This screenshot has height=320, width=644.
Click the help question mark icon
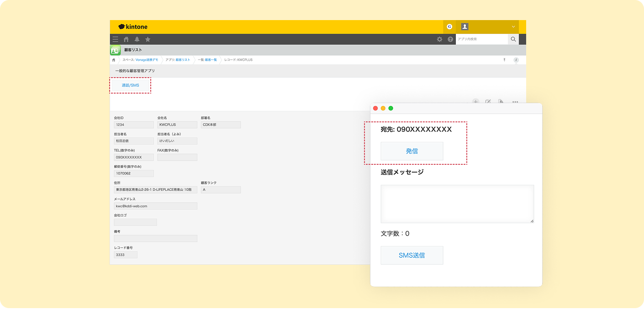pyautogui.click(x=450, y=39)
